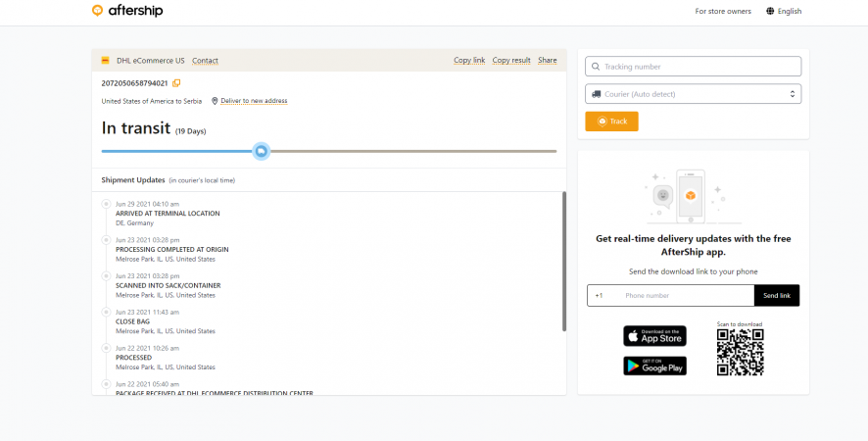The width and height of the screenshot is (868, 441).
Task: Click the Contact link
Action: [x=205, y=61]
